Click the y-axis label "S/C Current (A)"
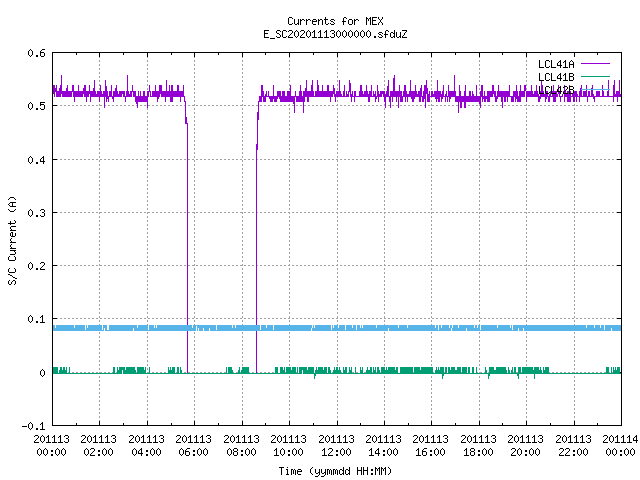The height and width of the screenshot is (480, 640). click(13, 241)
